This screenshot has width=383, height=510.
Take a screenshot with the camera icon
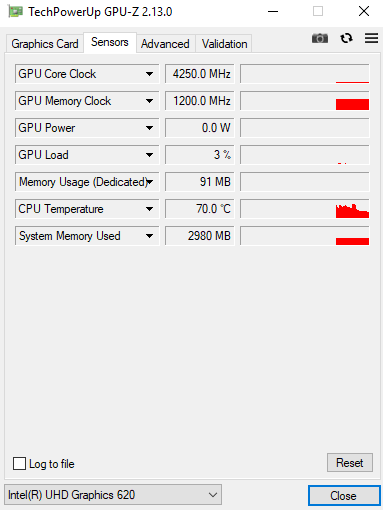pos(320,38)
